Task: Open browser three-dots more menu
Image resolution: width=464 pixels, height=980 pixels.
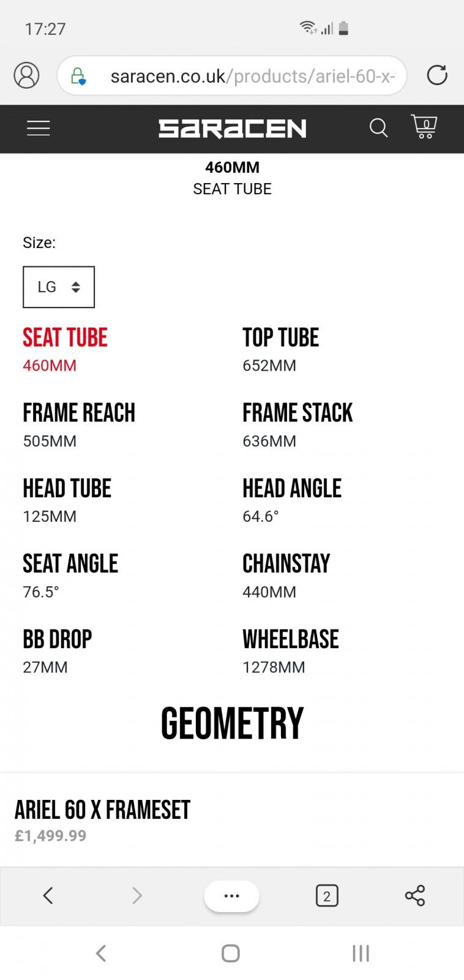Action: pyautogui.click(x=231, y=895)
